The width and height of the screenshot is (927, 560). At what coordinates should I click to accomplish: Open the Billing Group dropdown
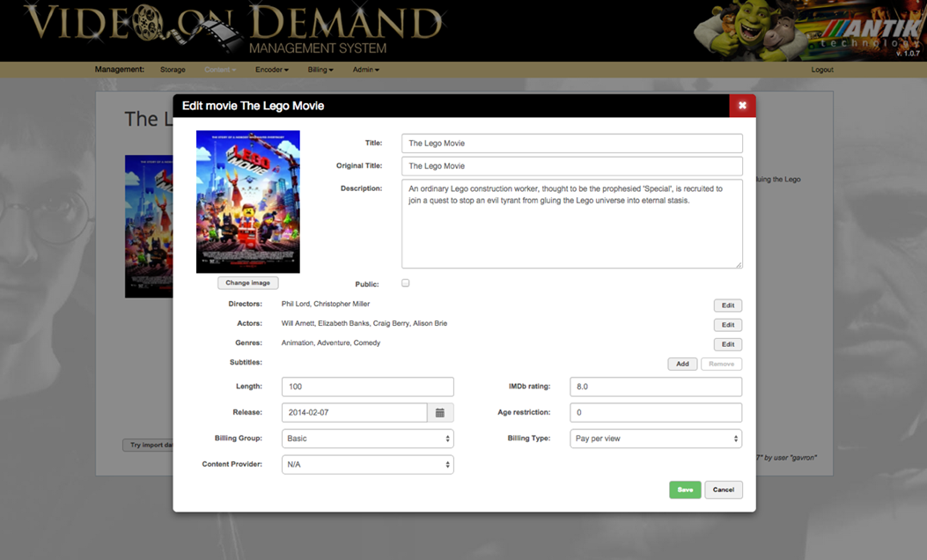coord(368,438)
